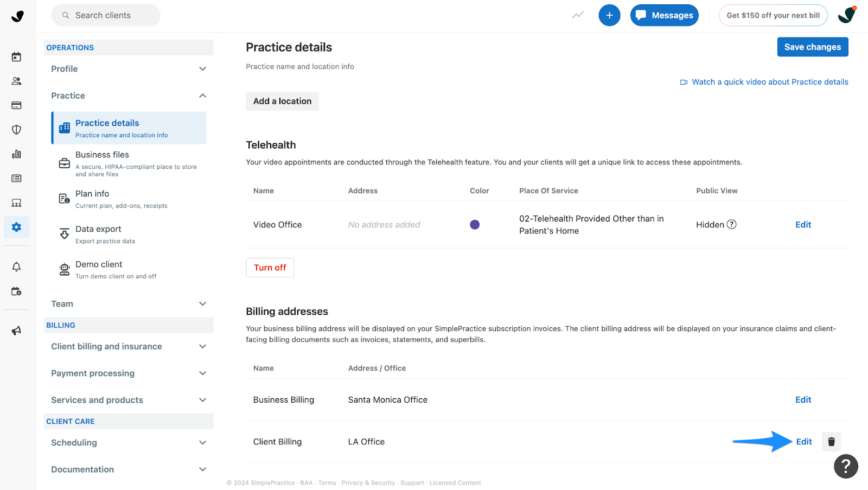This screenshot has height=490, width=868.
Task: Open Data export settings page
Action: tap(129, 234)
